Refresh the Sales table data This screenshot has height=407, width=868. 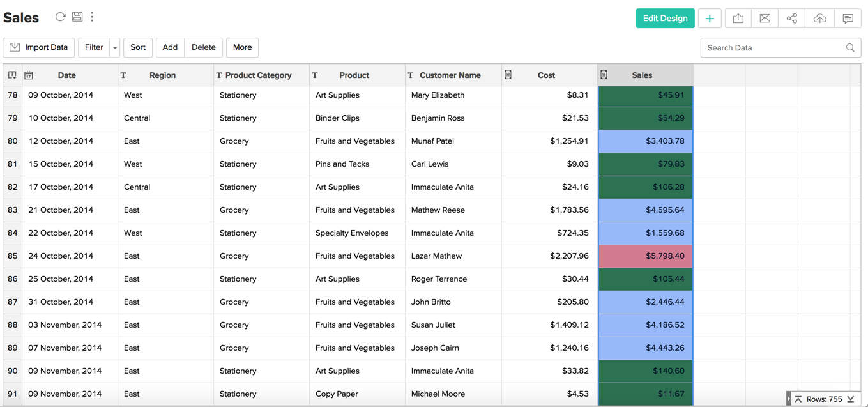[61, 17]
